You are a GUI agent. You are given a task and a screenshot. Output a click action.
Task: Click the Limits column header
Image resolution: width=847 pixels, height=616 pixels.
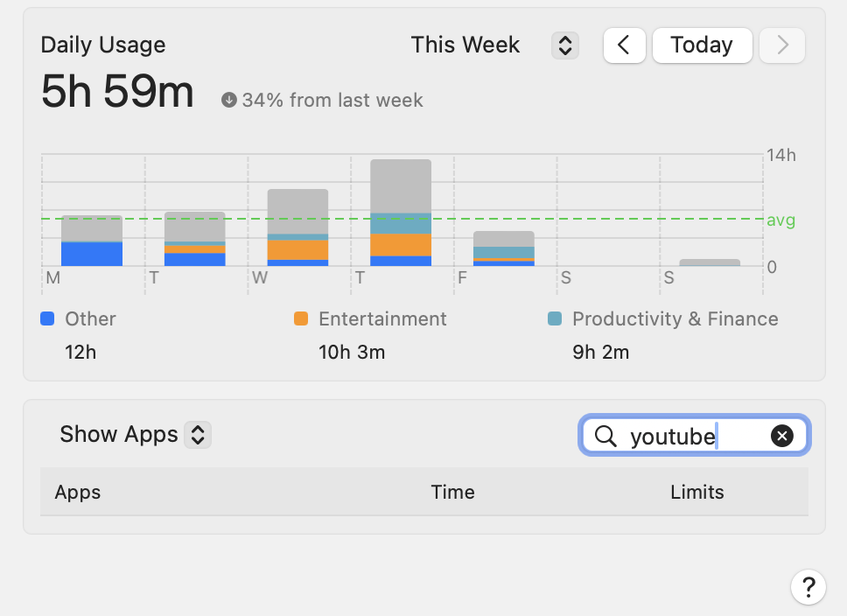696,492
